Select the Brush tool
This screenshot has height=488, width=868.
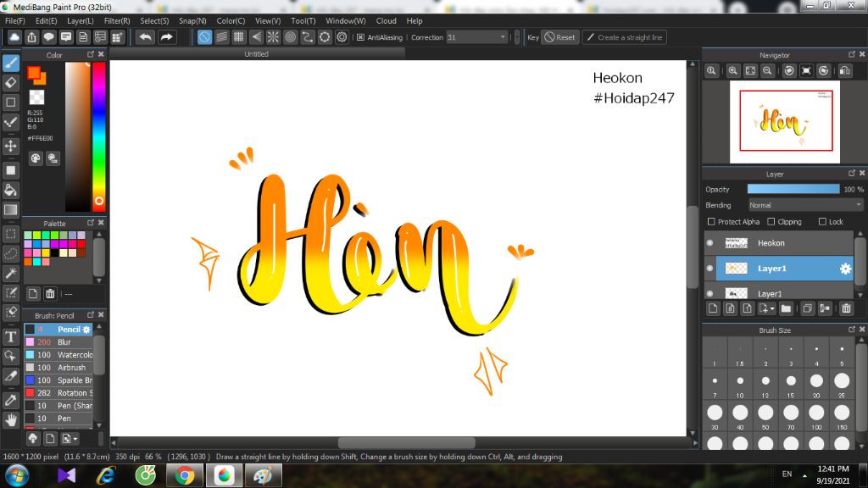pyautogui.click(x=10, y=63)
